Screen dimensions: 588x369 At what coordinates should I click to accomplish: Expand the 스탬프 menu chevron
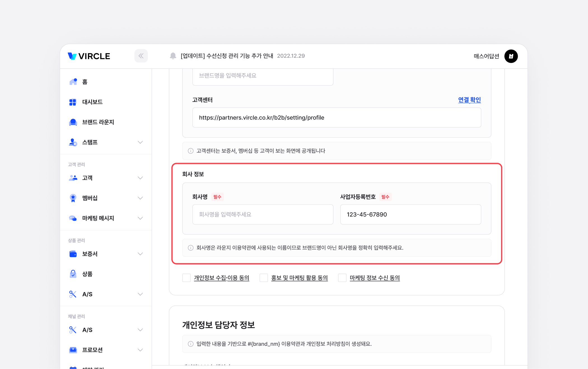[140, 142]
